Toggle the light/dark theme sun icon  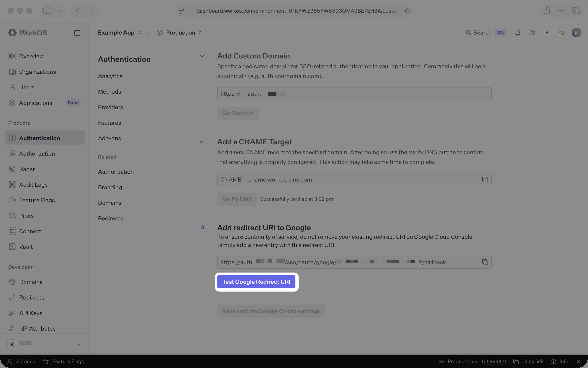(x=561, y=33)
